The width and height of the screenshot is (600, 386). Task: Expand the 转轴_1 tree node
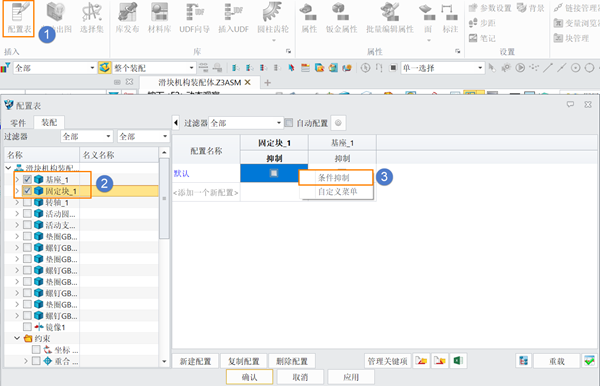coord(17,202)
